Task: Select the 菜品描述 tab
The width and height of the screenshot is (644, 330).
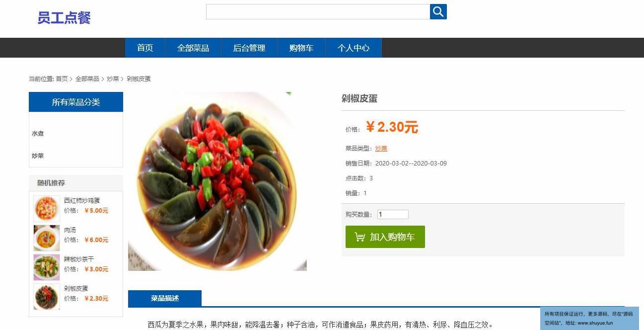Action: [165, 298]
